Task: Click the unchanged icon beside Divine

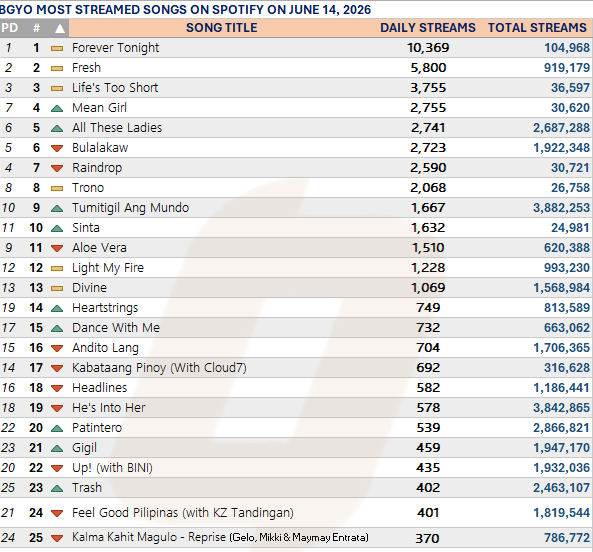Action: 57,288
